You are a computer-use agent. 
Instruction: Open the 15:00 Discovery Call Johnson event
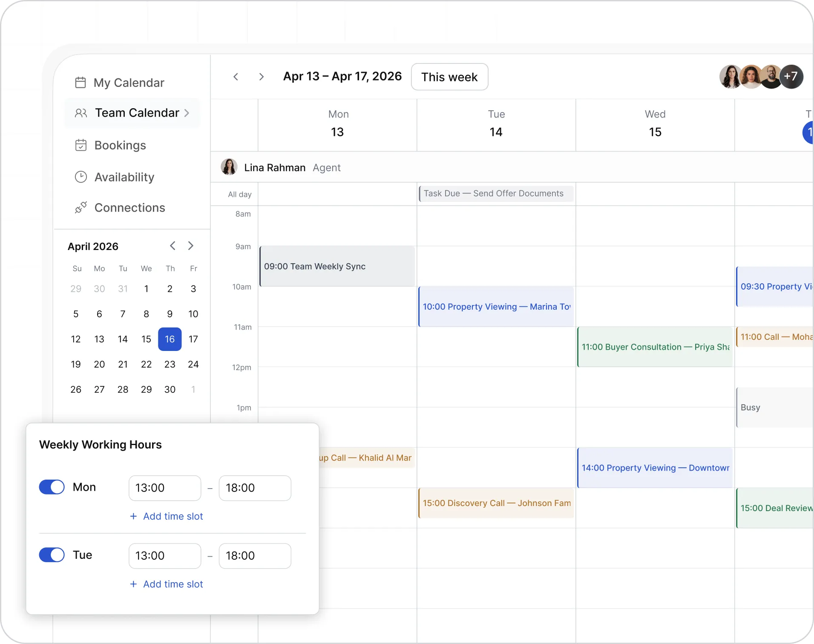[496, 503]
